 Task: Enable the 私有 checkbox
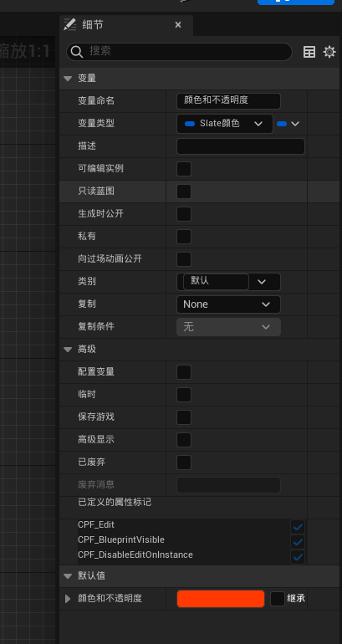point(183,237)
